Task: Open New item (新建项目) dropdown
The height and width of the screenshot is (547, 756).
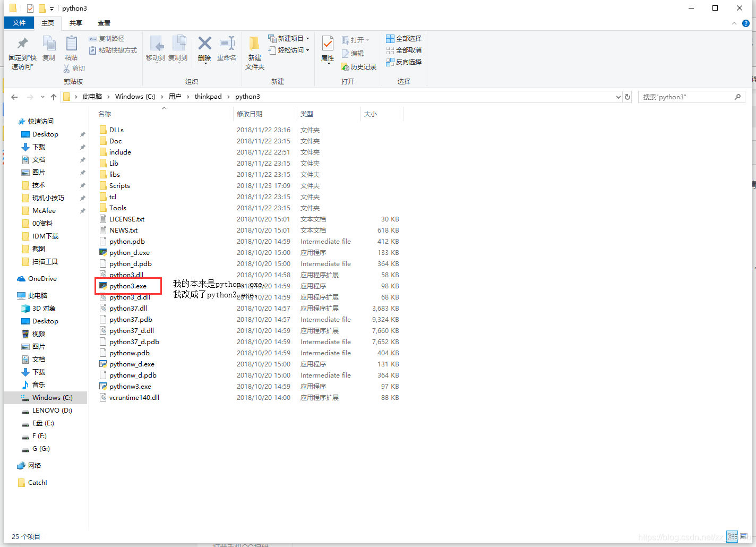Action: (x=289, y=39)
